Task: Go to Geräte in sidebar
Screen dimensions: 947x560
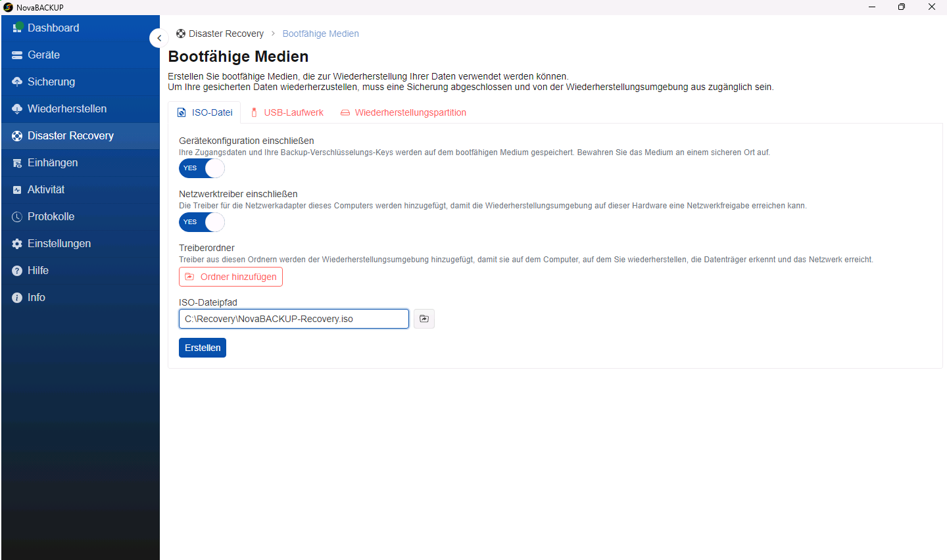Action: click(80, 55)
